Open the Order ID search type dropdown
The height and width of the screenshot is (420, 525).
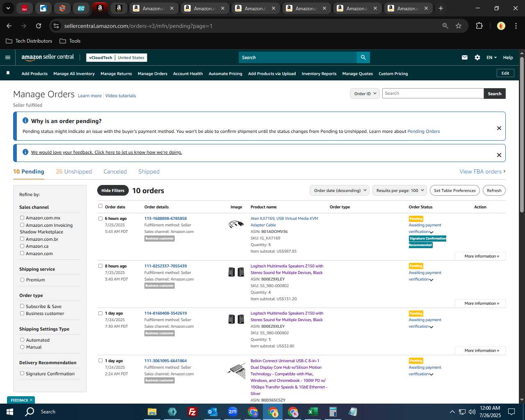(x=365, y=94)
